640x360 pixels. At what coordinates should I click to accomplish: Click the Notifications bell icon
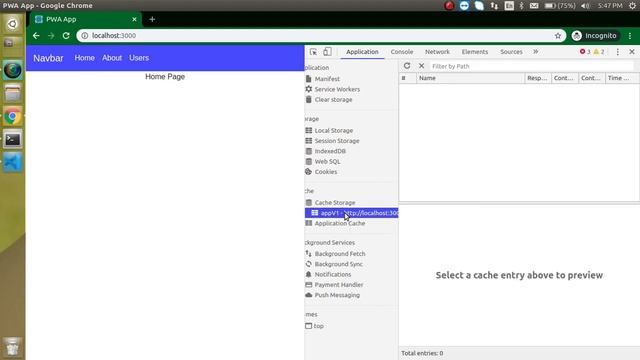[x=309, y=274]
